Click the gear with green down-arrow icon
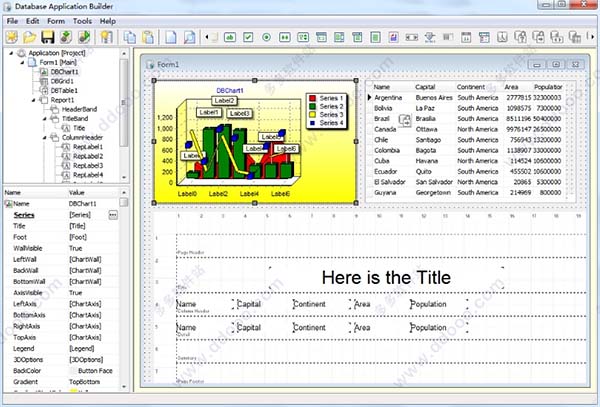This screenshot has width=600, height=407. click(66, 37)
